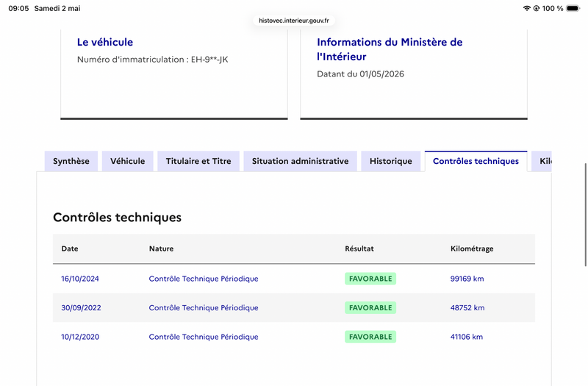The width and height of the screenshot is (588, 386).
Task: Click the page scrollbar on right edge
Action: tap(585, 215)
